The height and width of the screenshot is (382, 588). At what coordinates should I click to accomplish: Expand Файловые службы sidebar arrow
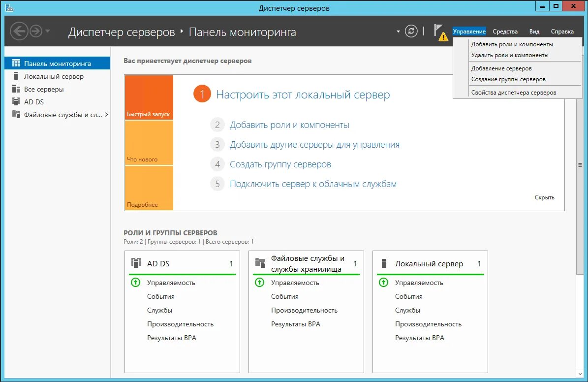coord(106,115)
